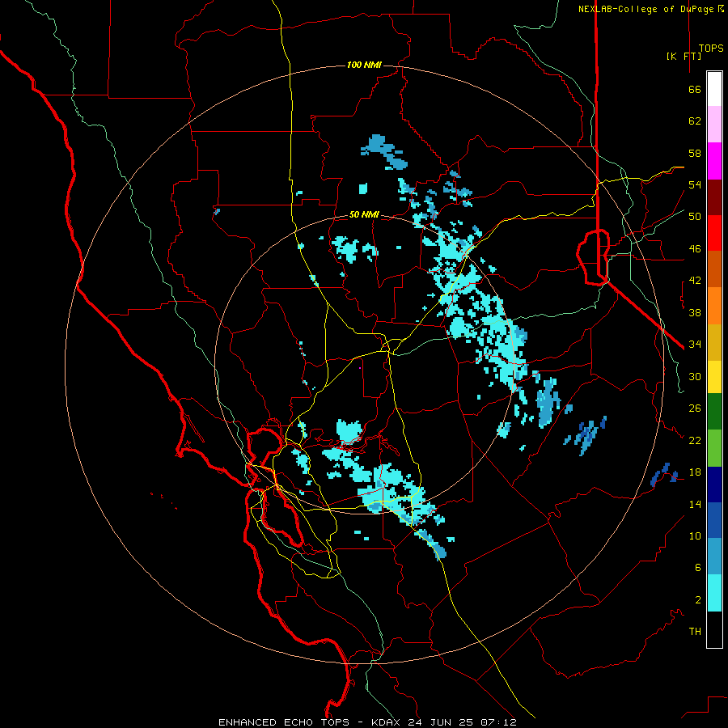Click the 46 legend value
The width and height of the screenshot is (728, 728).
coord(695,249)
